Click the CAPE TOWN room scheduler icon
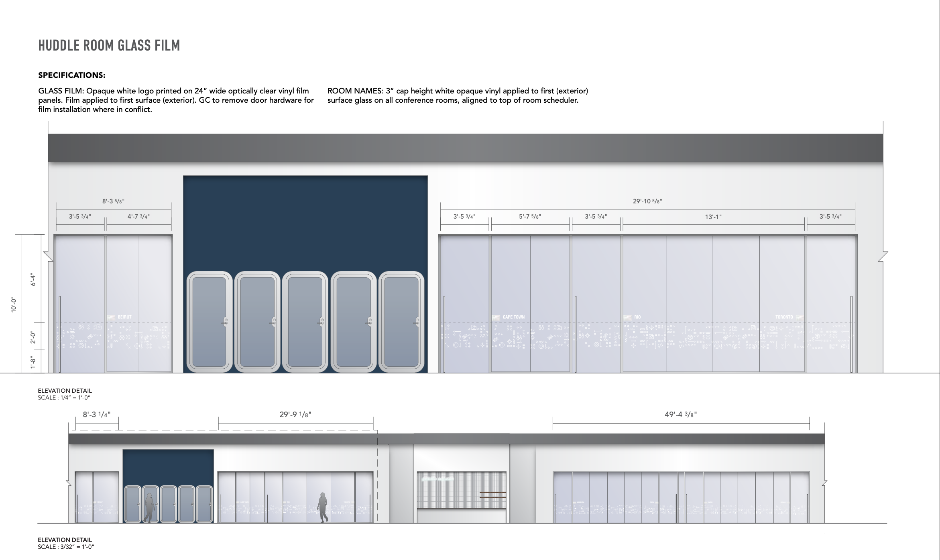 tap(496, 317)
